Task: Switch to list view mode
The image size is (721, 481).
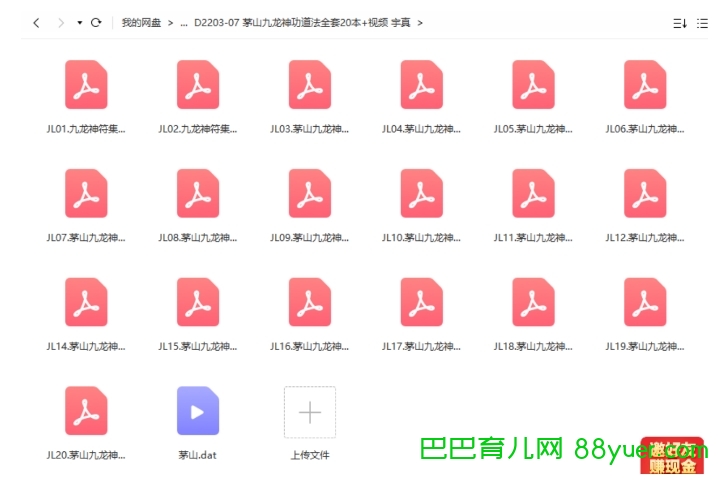Action: click(x=702, y=23)
